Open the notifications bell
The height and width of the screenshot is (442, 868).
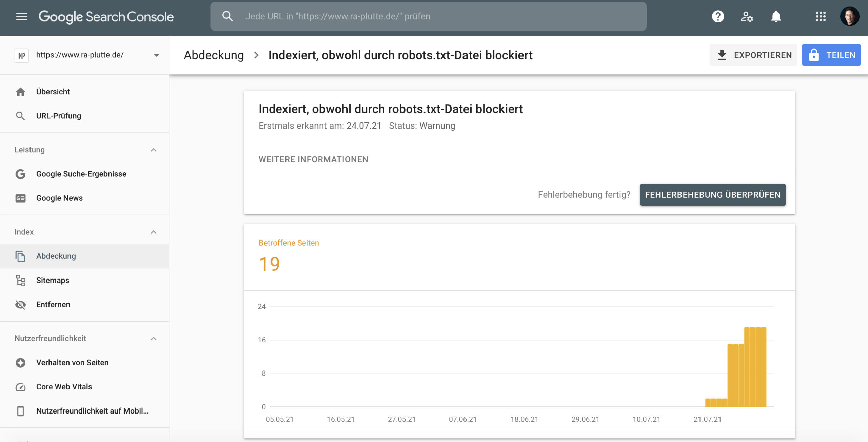(x=776, y=16)
